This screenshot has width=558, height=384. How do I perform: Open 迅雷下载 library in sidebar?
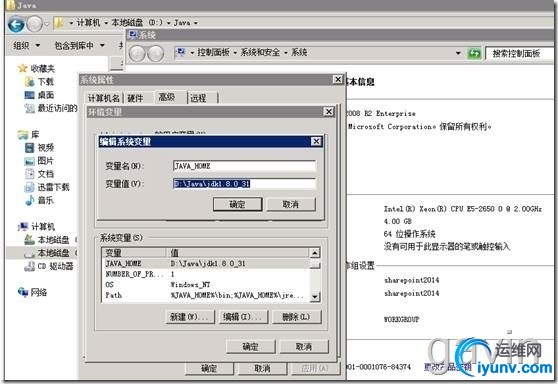pyautogui.click(x=47, y=187)
